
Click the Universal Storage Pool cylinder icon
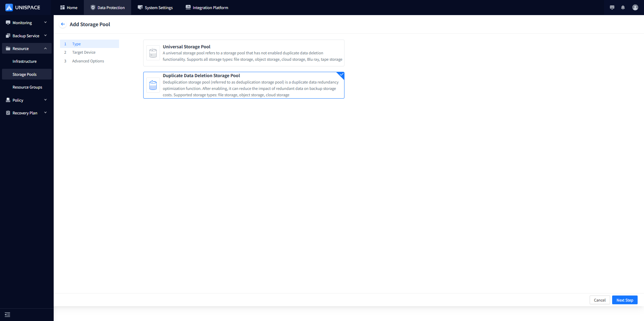pos(153,53)
